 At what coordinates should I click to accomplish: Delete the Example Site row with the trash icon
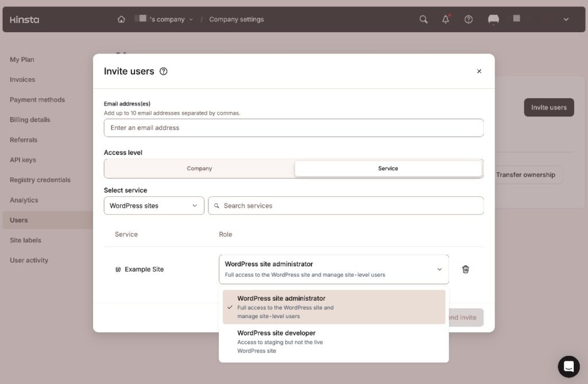465,269
